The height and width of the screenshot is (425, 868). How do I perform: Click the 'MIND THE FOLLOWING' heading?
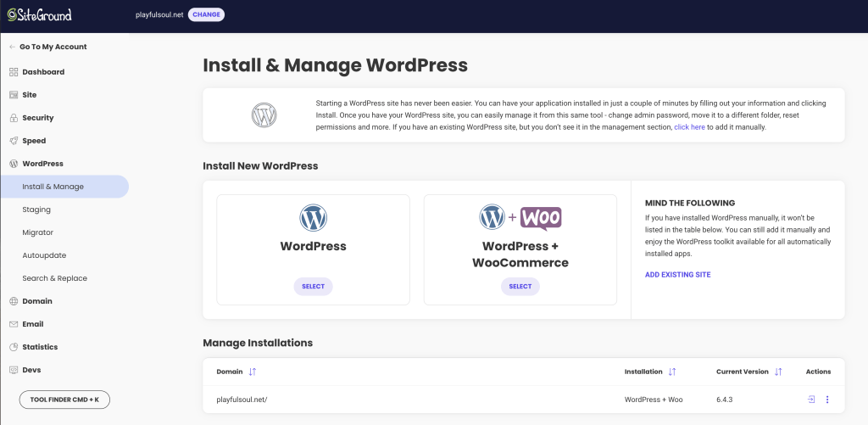click(690, 203)
